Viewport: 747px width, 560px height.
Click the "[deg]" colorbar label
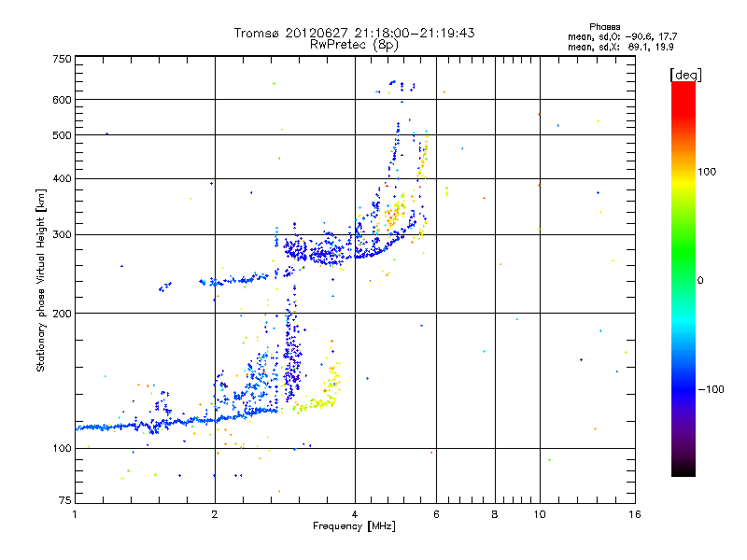(x=685, y=75)
